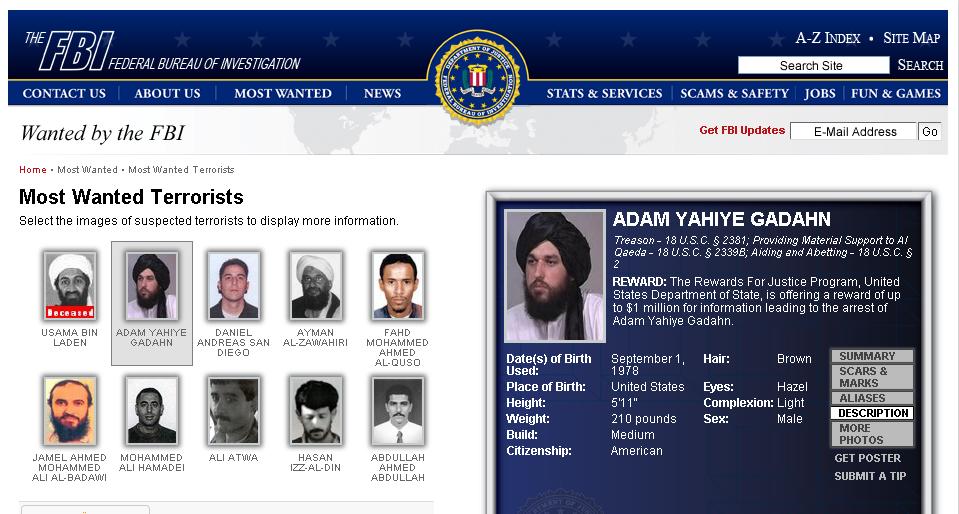Open the Scams & Safety menu
Image resolution: width=959 pixels, height=514 pixels.
coord(734,94)
